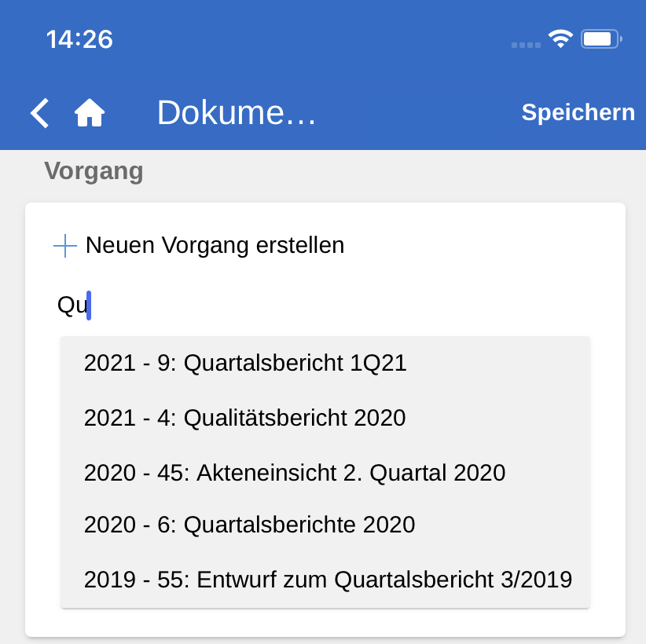Tap the Wi-Fi status icon
This screenshot has height=644, width=646.
560,38
